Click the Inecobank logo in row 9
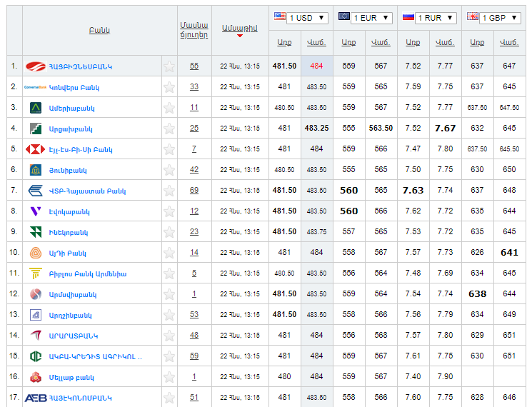Viewport: 532px width, 407px height. click(36, 232)
